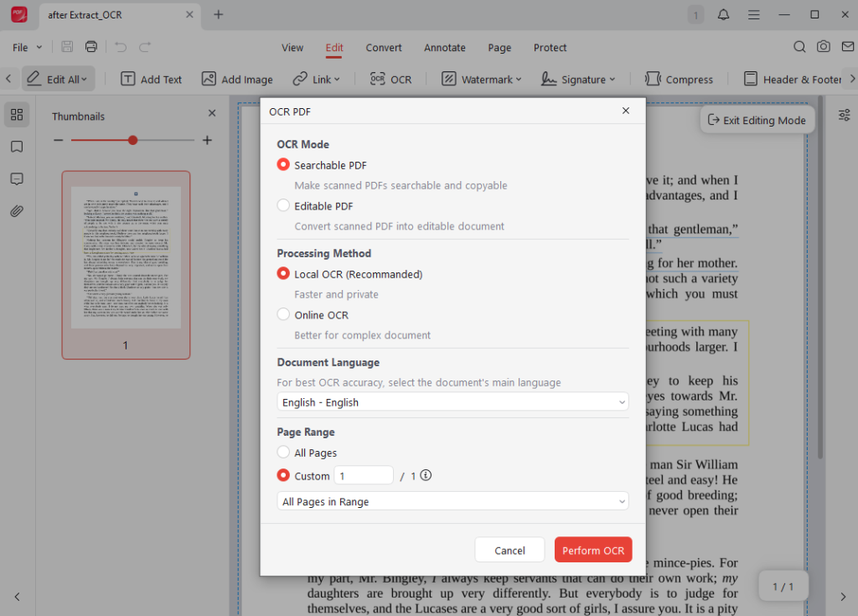858x616 pixels.
Task: Select the page 1 thumbnail
Action: [x=126, y=265]
